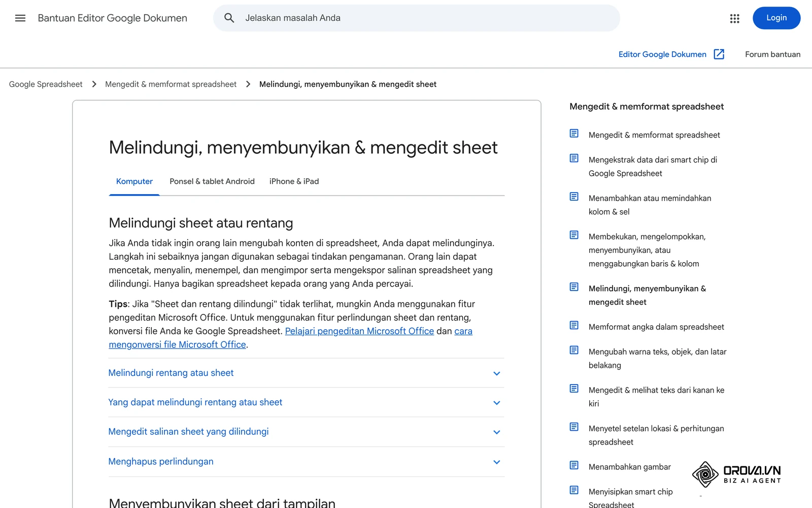
Task: Click article icon for Menyisipkan smart chip
Action: tap(574, 490)
